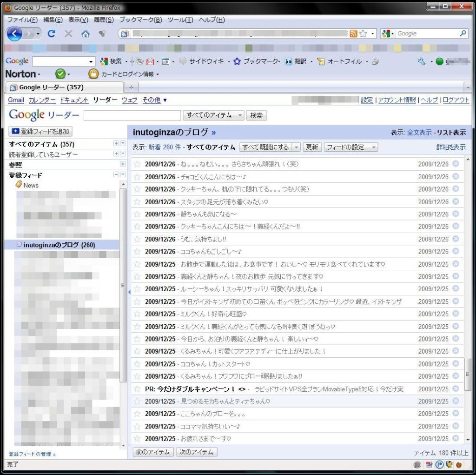The image size is (476, 475).
Task: Open the すべてのアイテム search scope dropdown
Action: tap(213, 115)
